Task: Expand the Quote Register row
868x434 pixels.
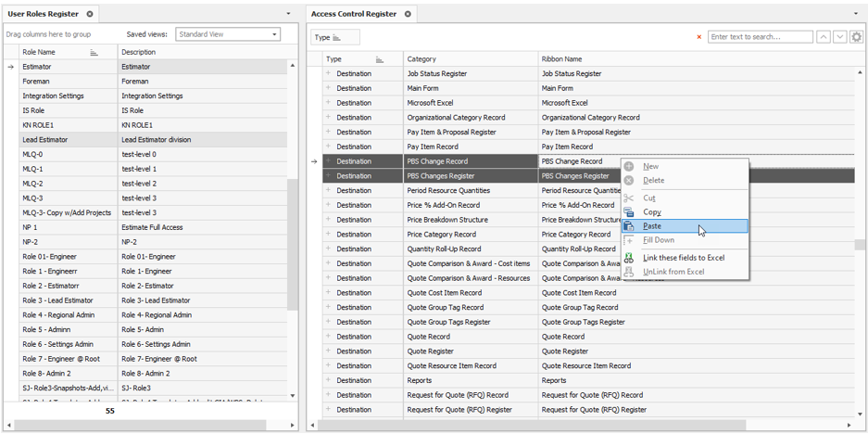Action: [328, 351]
